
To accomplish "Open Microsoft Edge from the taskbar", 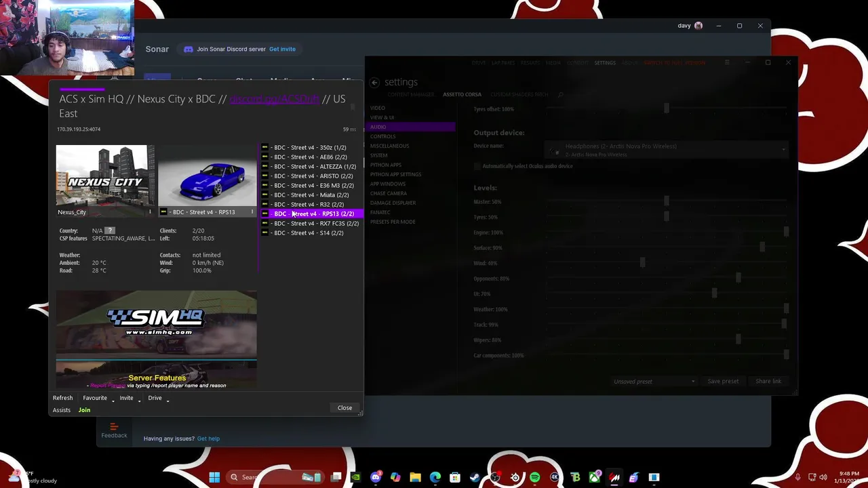I will tap(435, 477).
